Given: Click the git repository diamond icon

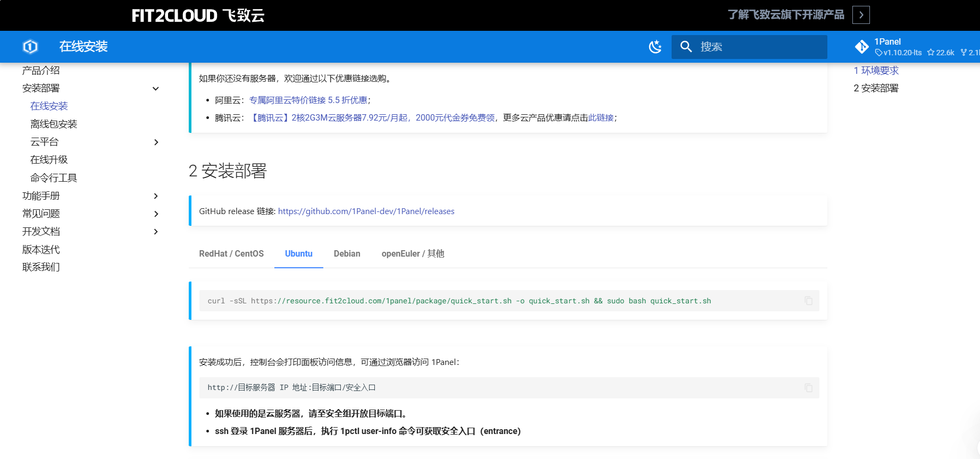Looking at the screenshot, I should pos(862,47).
